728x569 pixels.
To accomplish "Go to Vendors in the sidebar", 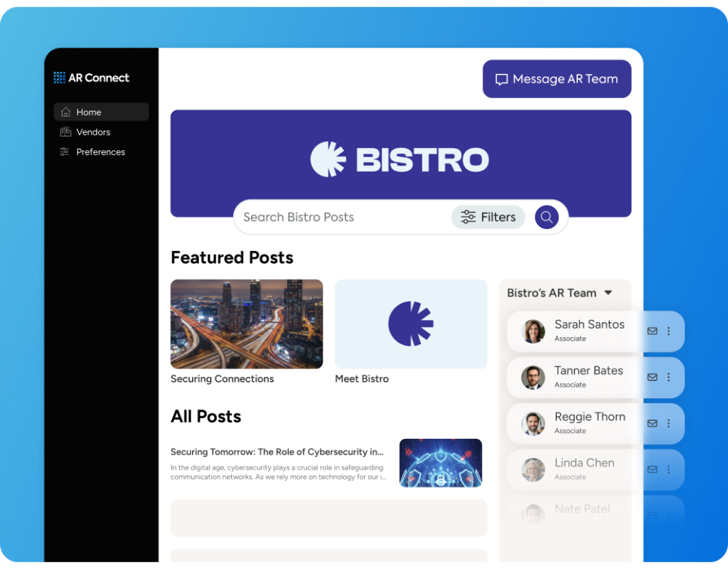I will (93, 132).
